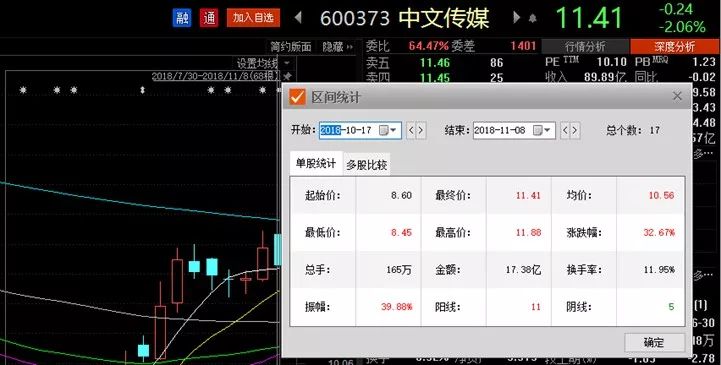Open the 行情分析 tab

click(x=585, y=46)
